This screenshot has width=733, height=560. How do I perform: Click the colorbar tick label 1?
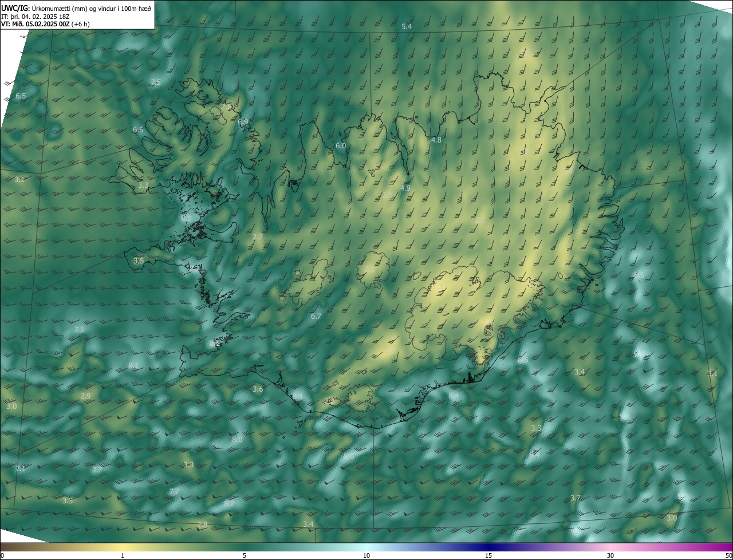[123, 555]
